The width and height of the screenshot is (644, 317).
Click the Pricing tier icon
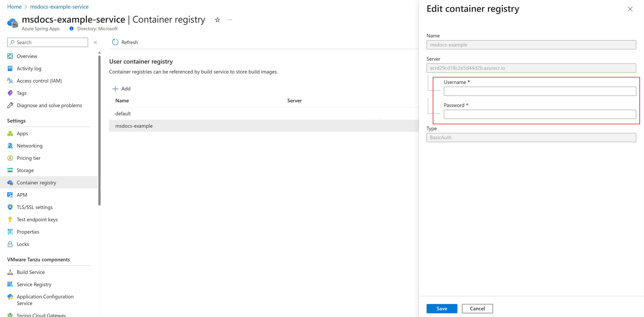[10, 158]
